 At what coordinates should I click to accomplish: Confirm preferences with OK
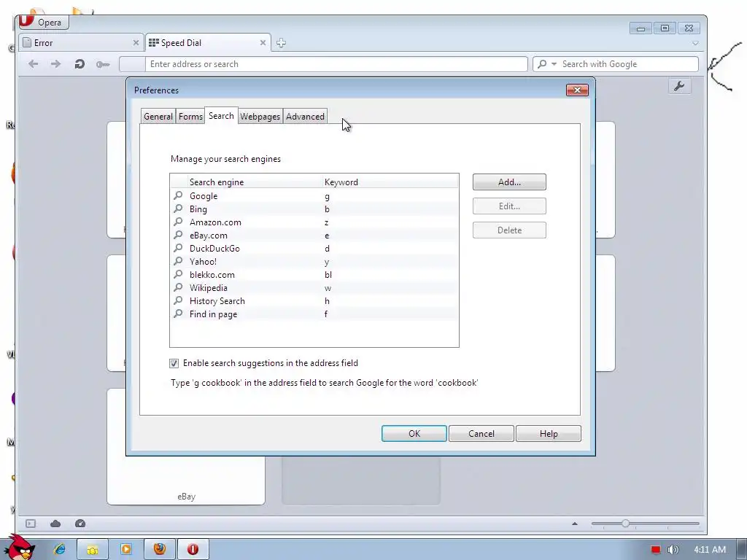tap(414, 433)
